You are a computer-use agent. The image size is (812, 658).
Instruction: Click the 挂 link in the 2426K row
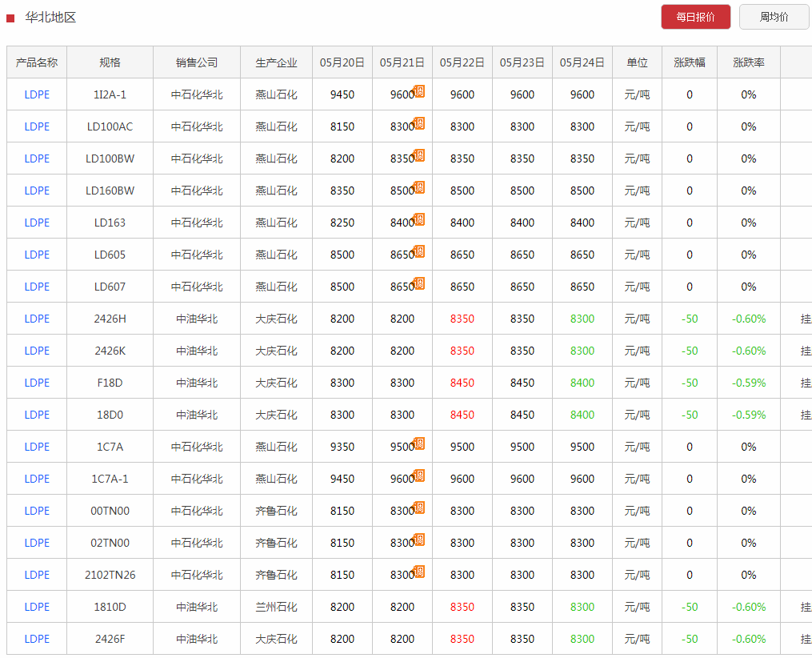[806, 351]
